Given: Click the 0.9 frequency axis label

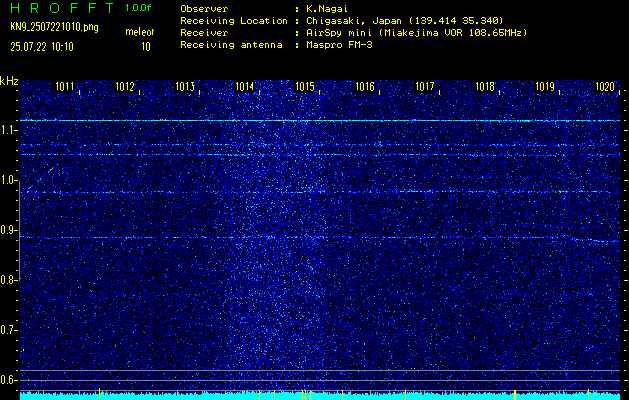Looking at the screenshot, I should [8, 230].
